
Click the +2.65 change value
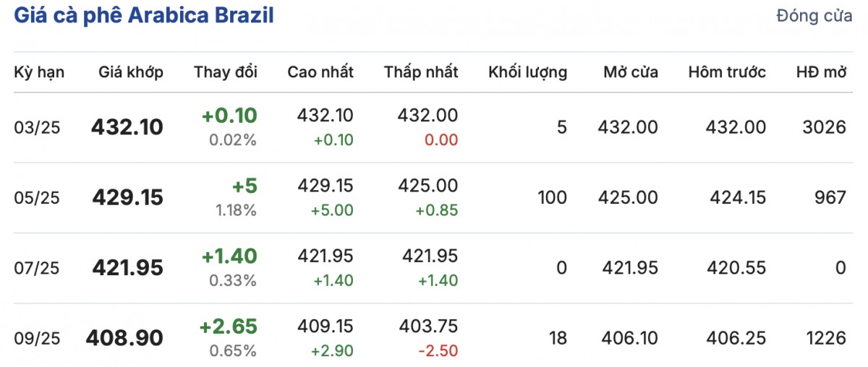[228, 327]
